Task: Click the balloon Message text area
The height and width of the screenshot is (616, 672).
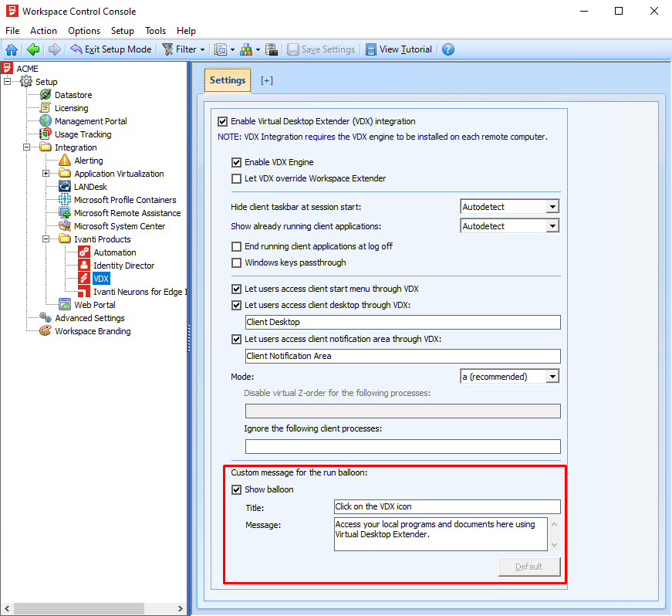Action: (x=441, y=533)
